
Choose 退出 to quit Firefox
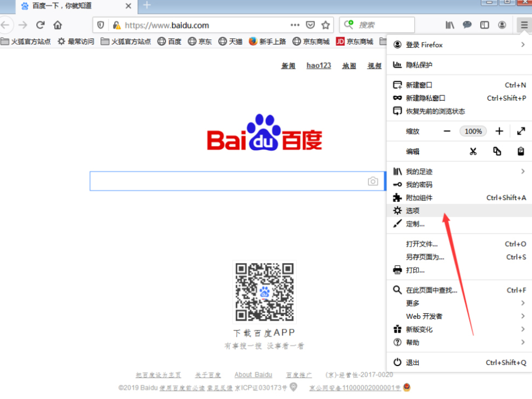pos(460,363)
